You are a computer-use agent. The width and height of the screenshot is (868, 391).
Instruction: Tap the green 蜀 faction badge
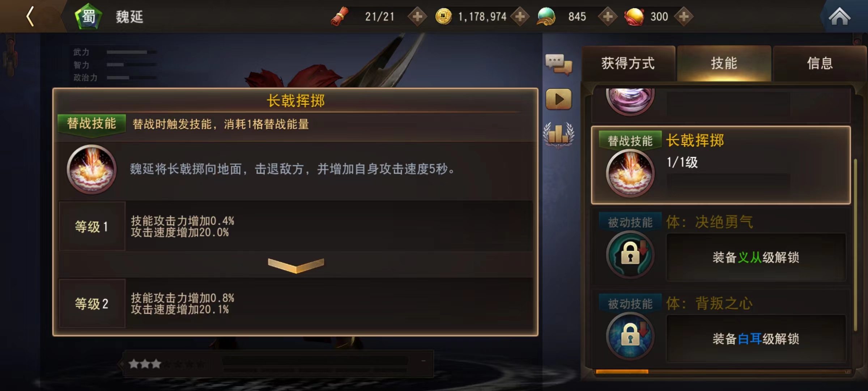coord(88,16)
